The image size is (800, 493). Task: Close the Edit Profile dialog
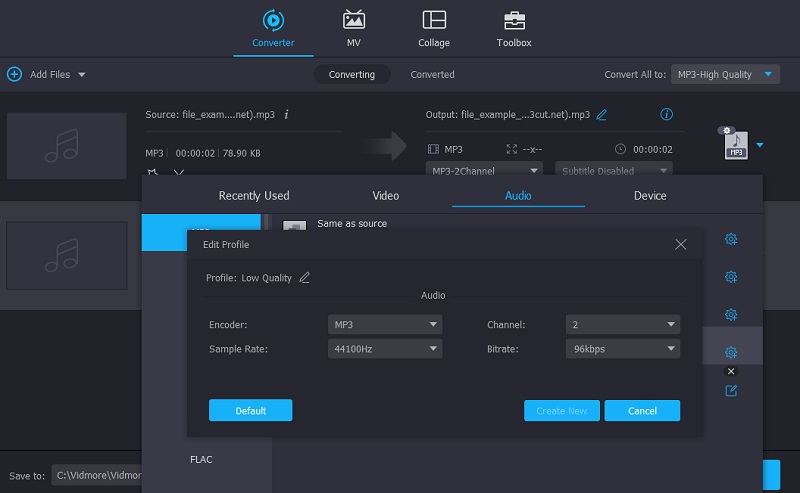(681, 245)
